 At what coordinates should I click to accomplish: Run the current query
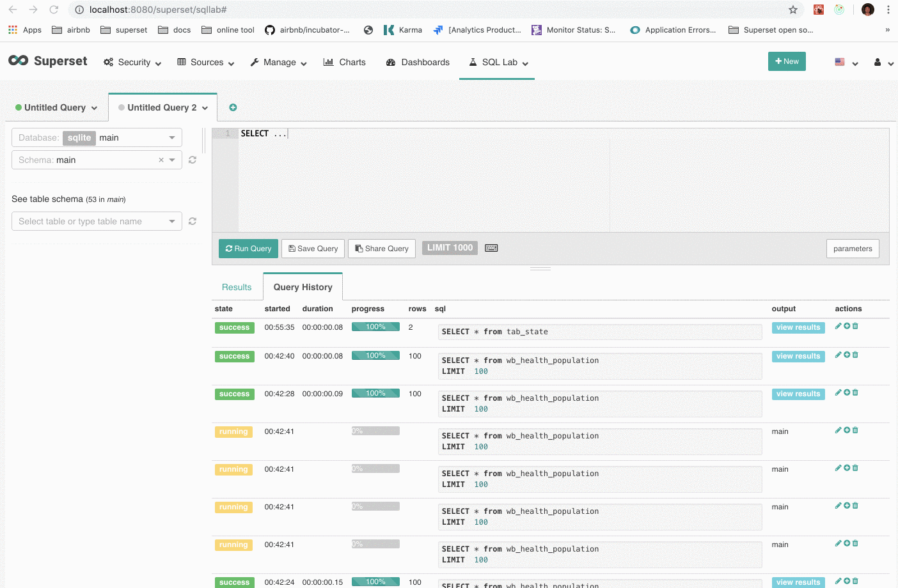pos(248,249)
